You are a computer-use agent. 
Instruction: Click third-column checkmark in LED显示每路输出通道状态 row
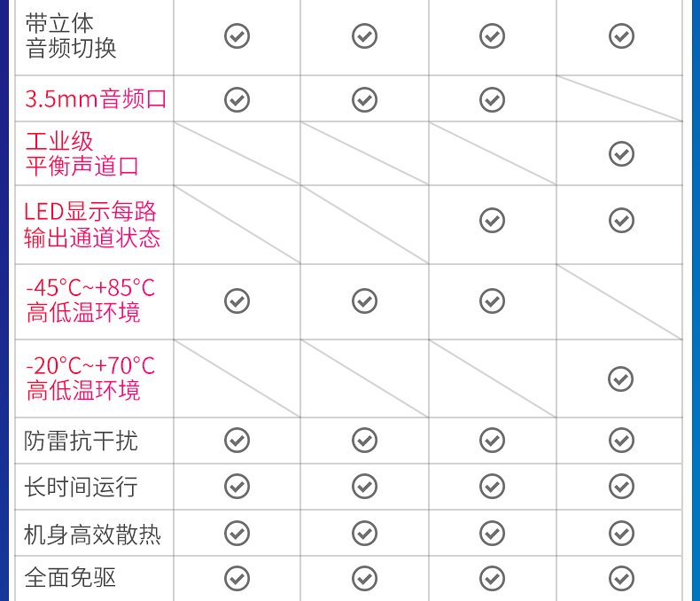[492, 220]
